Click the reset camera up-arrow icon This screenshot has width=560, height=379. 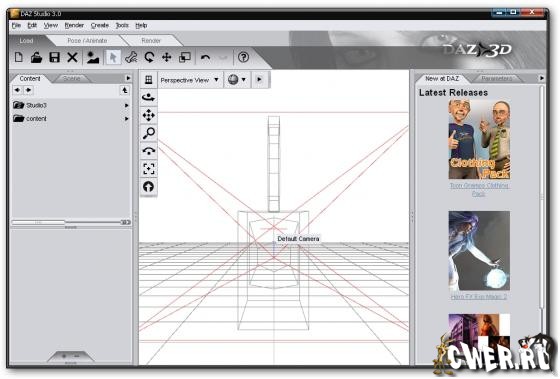(149, 186)
